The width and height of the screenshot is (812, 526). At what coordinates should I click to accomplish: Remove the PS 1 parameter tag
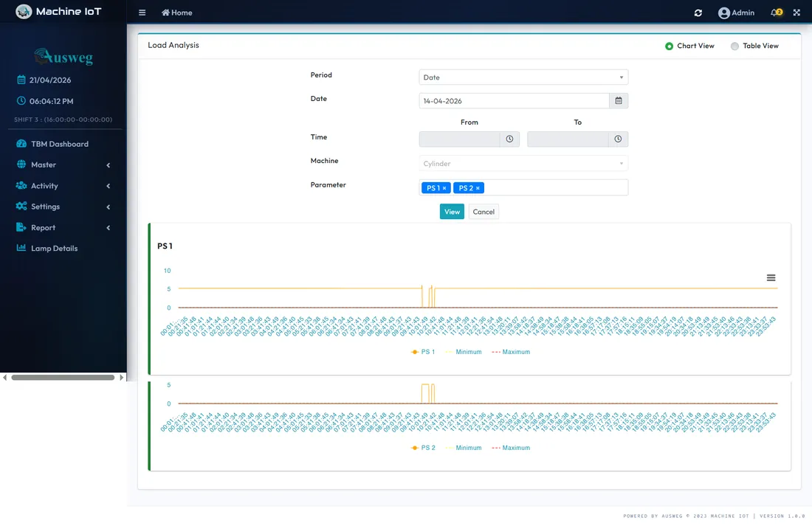pos(444,188)
